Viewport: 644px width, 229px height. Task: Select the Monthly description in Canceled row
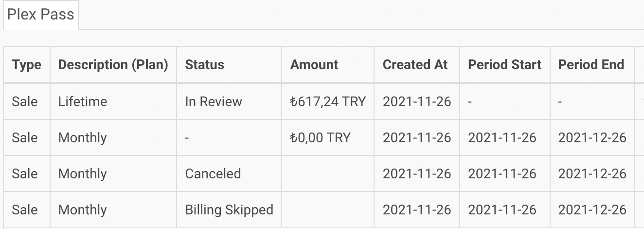coord(82,173)
